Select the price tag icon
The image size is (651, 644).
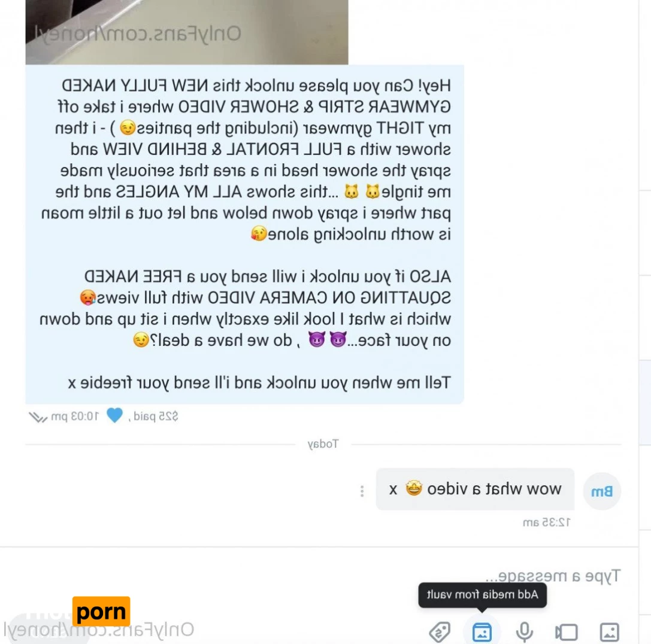(440, 632)
